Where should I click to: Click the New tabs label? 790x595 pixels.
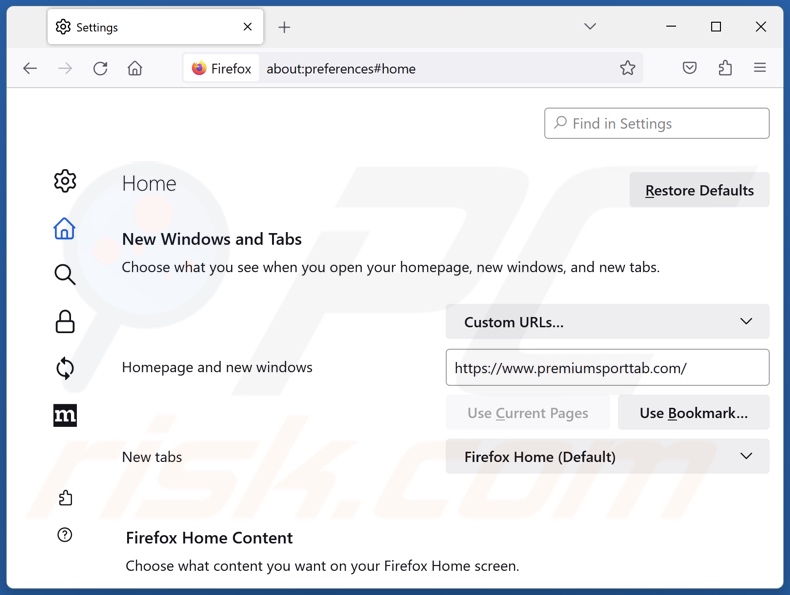pos(152,457)
